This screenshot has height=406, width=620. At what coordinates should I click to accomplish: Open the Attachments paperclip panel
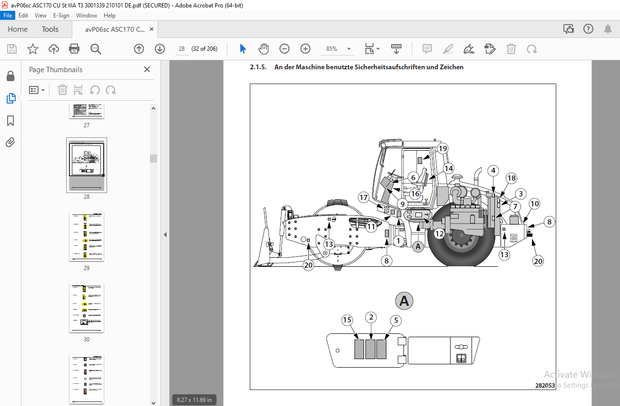click(11, 142)
